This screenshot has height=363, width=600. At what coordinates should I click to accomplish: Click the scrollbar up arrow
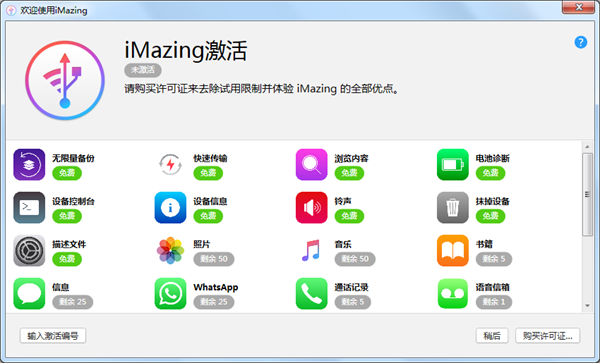[x=587, y=147]
